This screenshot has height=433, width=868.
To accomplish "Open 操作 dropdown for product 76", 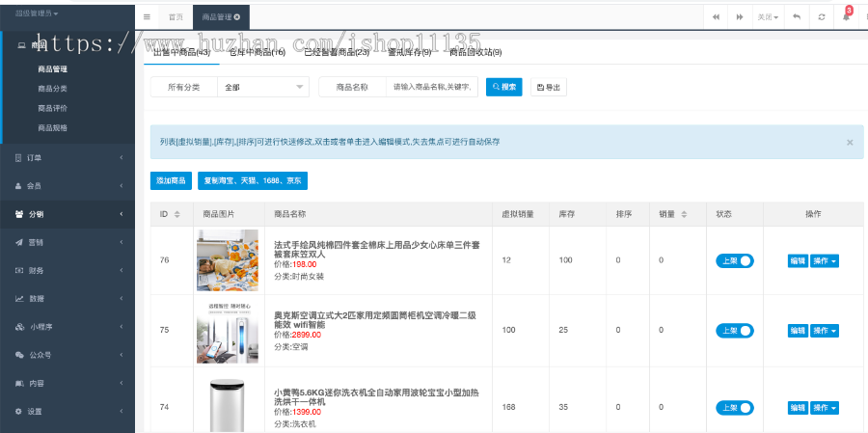I will tap(825, 260).
